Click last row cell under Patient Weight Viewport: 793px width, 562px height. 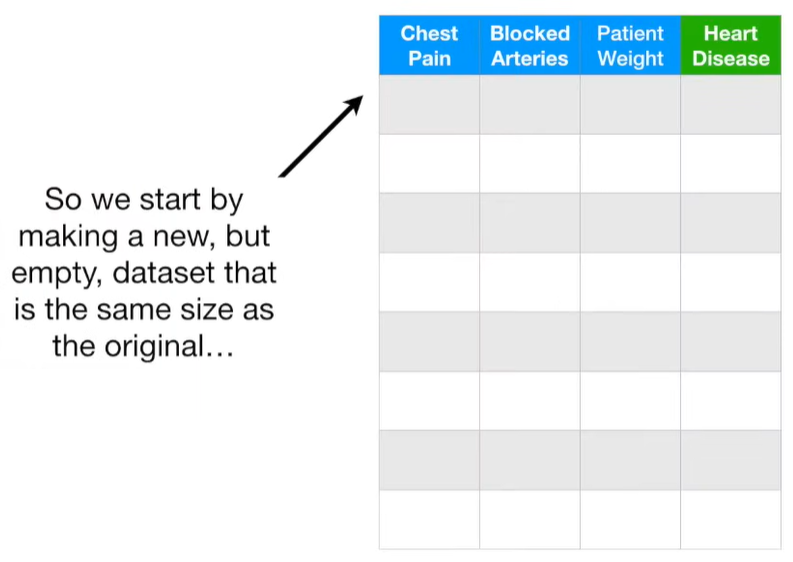click(630, 518)
